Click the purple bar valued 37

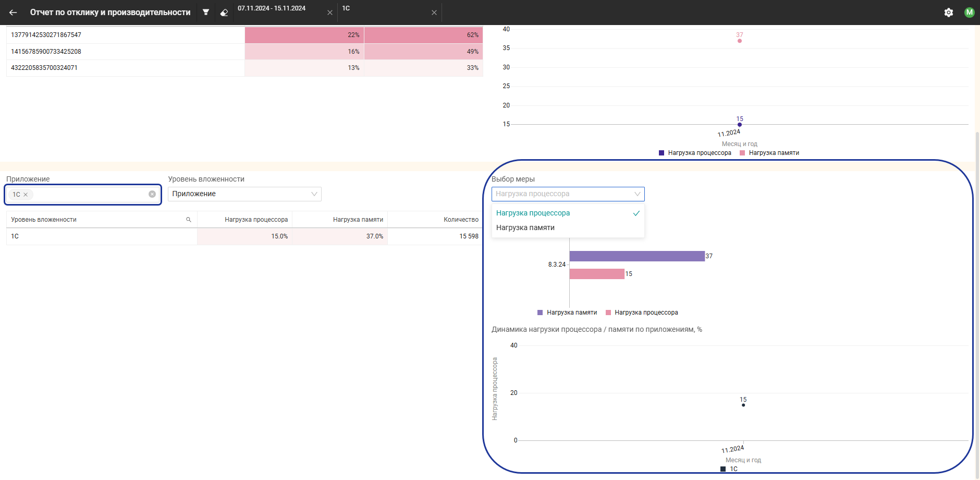pyautogui.click(x=637, y=256)
